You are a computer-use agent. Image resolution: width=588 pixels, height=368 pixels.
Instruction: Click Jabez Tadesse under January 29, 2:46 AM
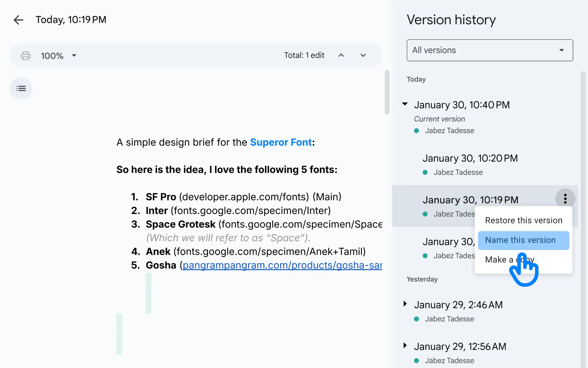pyautogui.click(x=449, y=319)
